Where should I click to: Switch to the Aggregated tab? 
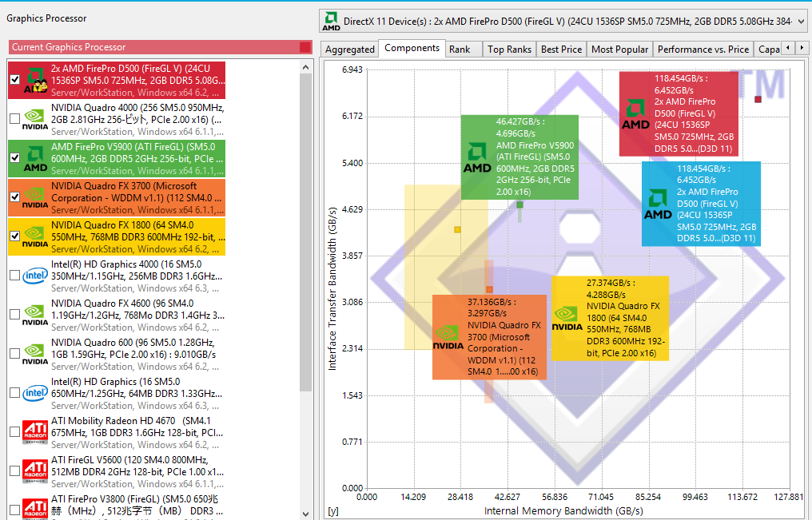point(349,50)
